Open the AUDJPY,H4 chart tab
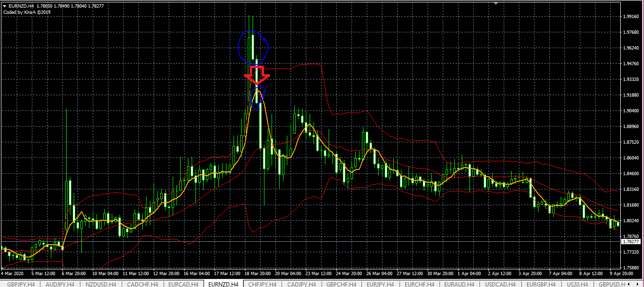The image size is (644, 287). [60, 284]
